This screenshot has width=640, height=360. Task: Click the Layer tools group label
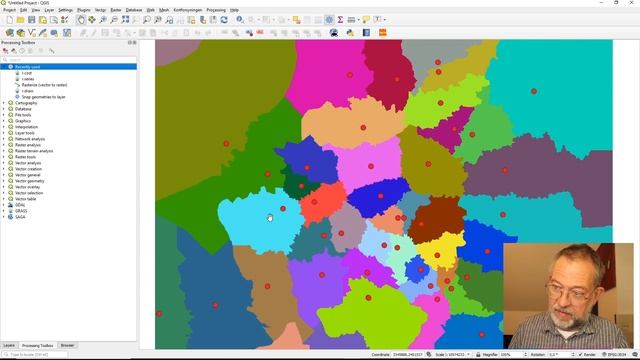24,133
